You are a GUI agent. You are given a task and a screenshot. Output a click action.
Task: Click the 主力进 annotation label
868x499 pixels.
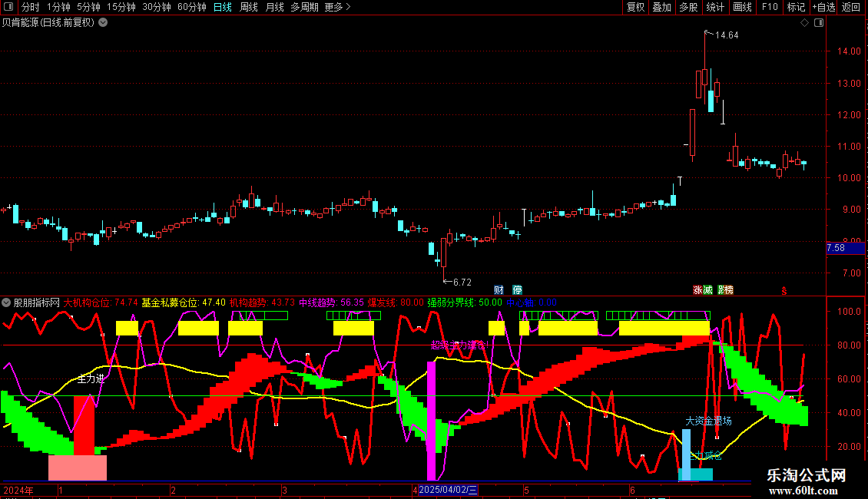(91, 379)
